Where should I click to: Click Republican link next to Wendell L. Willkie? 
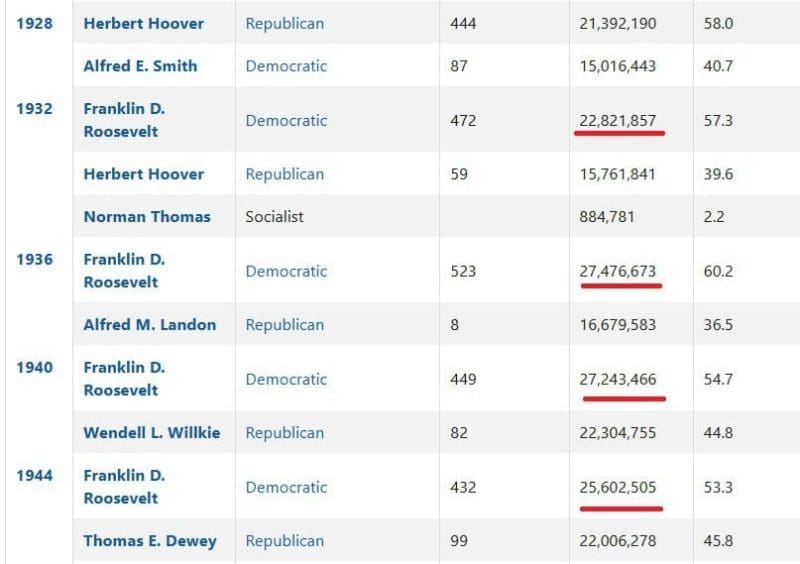[x=285, y=432]
